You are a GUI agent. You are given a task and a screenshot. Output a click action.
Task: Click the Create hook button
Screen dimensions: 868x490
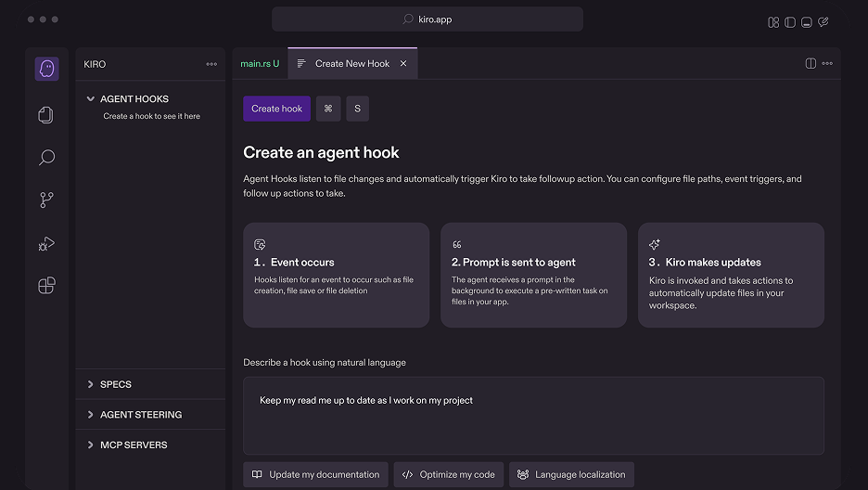[276, 109]
